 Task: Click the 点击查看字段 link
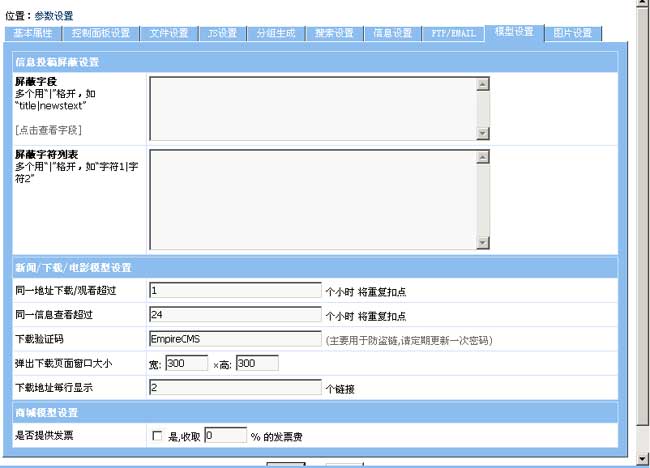tap(48, 130)
